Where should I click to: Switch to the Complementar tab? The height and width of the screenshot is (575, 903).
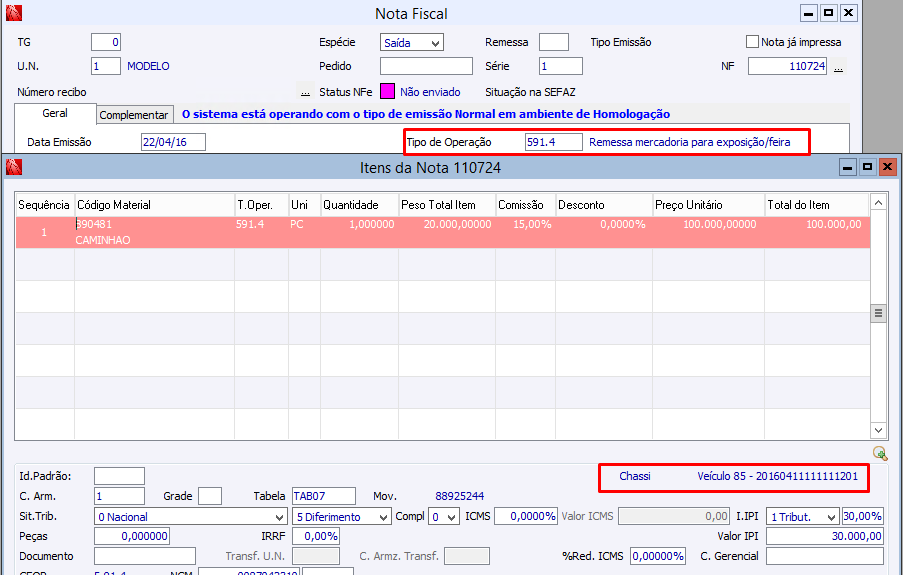click(x=135, y=115)
